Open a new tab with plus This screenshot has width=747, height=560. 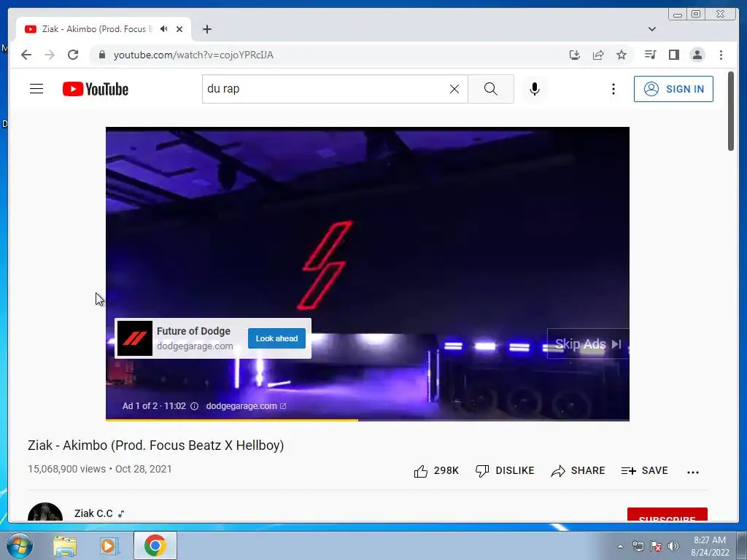coord(206,29)
